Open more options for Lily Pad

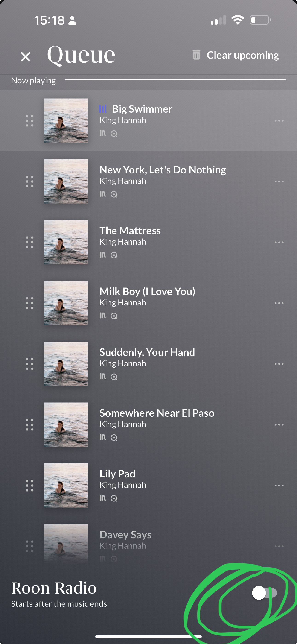(x=279, y=486)
